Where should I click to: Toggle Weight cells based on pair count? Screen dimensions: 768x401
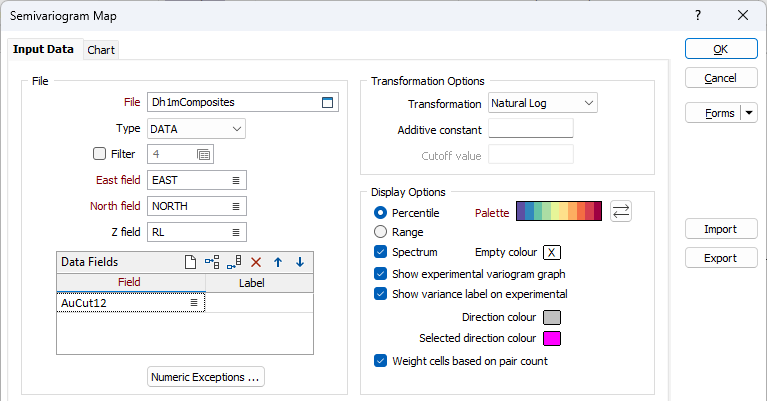pos(380,361)
